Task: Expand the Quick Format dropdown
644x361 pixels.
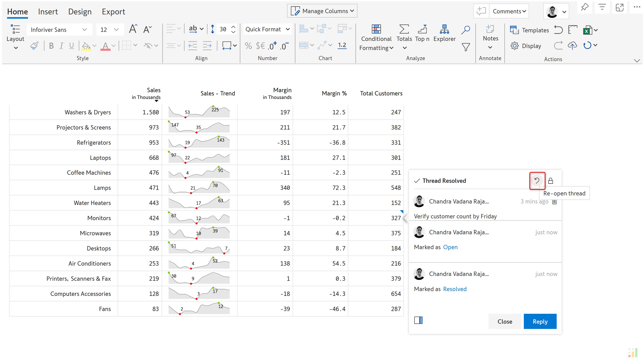Action: (x=288, y=29)
